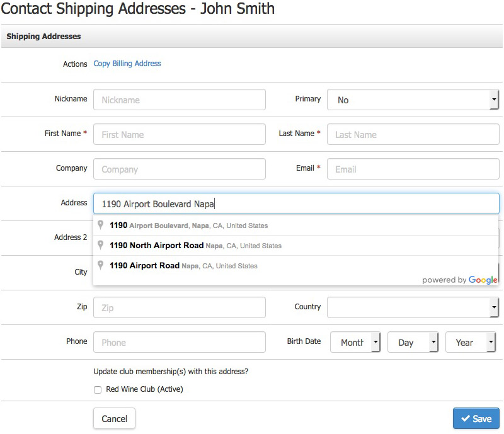Click the map pin beside 1190 Airport Boulevard

point(100,225)
